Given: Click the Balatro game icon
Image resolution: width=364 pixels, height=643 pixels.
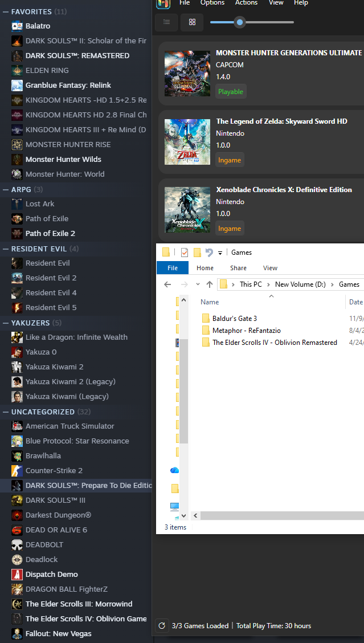Looking at the screenshot, I should (x=17, y=26).
